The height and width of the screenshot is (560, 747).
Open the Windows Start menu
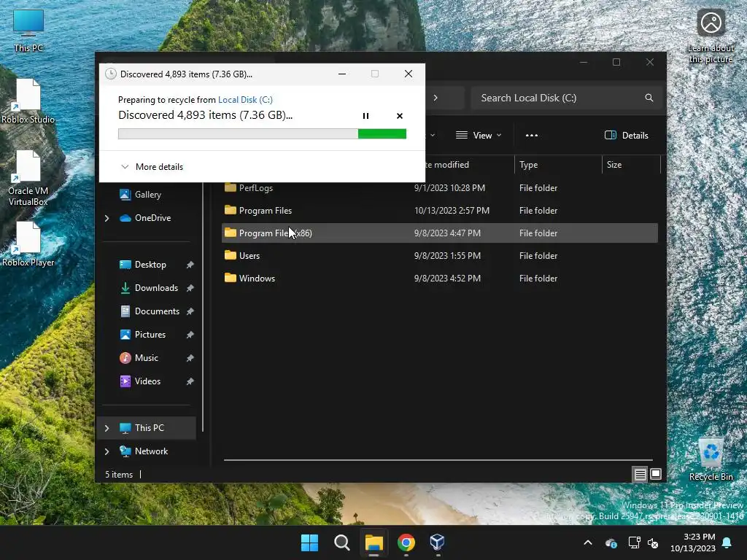tap(309, 542)
